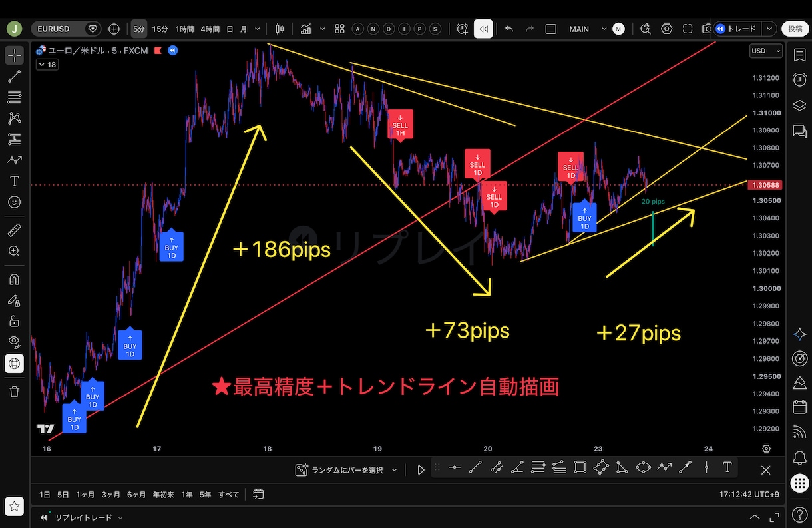Viewport: 812px width, 528px height.
Task: Open the favorites star toolbar button
Action: 14,507
